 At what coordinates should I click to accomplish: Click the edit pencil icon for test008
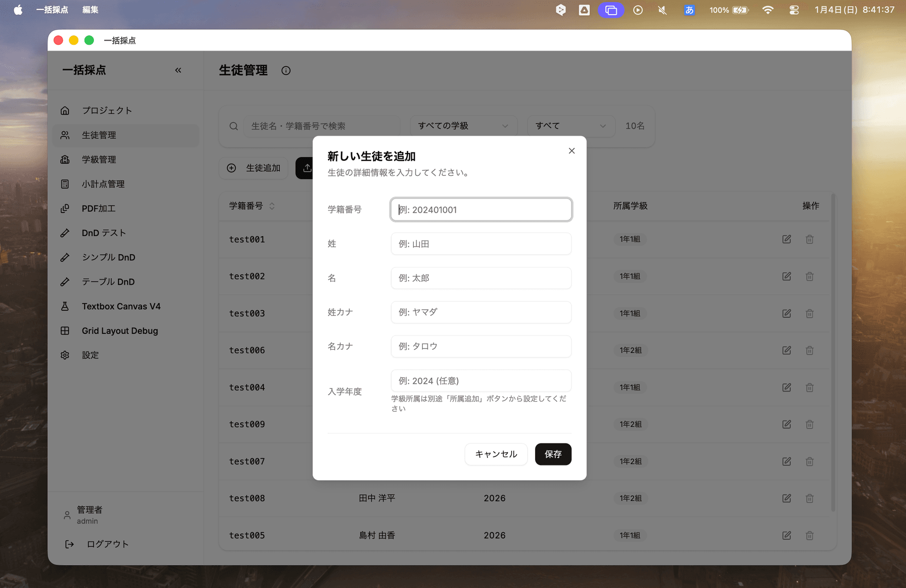pos(787,498)
